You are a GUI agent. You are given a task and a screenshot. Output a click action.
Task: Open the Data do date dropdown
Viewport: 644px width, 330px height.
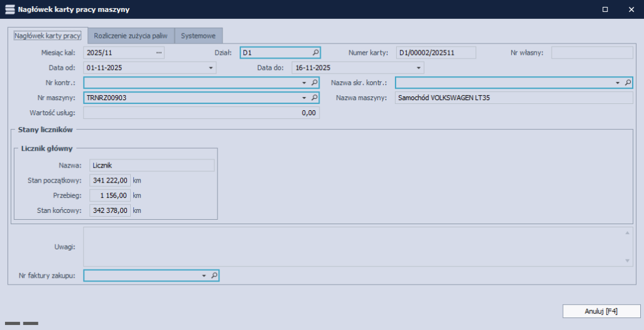point(419,68)
